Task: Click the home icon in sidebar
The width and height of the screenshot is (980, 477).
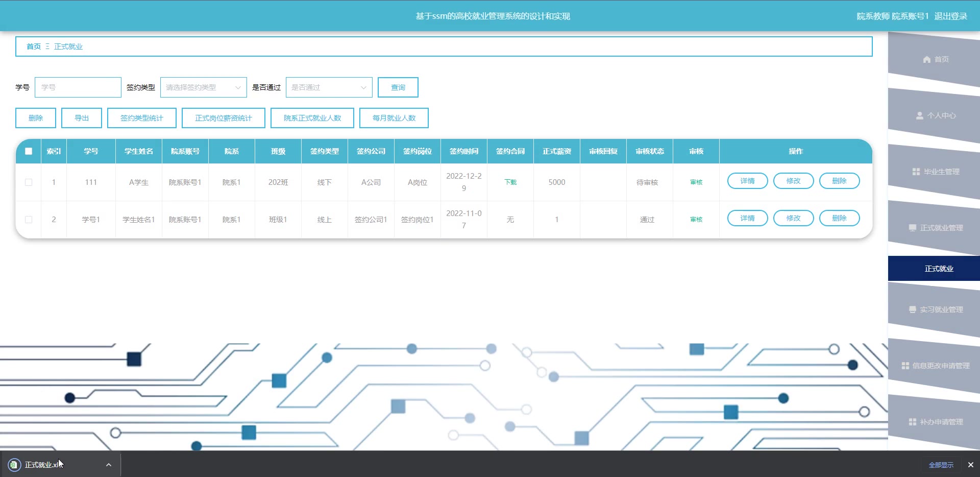Action: pyautogui.click(x=927, y=60)
